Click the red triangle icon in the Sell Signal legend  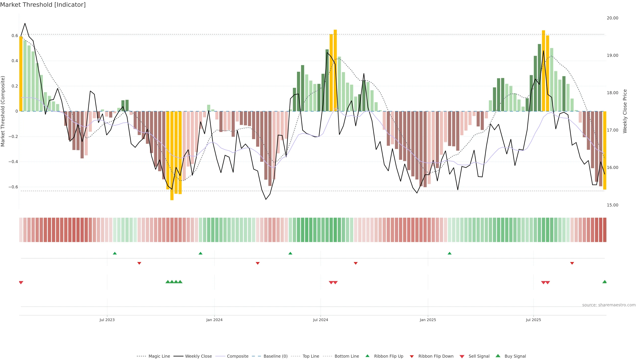462,356
